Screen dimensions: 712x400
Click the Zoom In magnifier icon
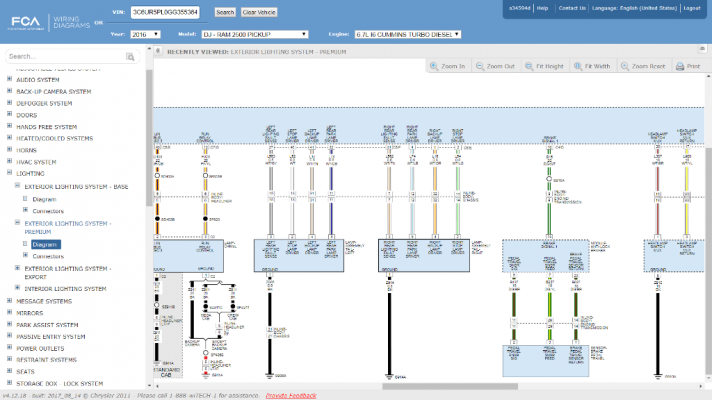(x=434, y=66)
